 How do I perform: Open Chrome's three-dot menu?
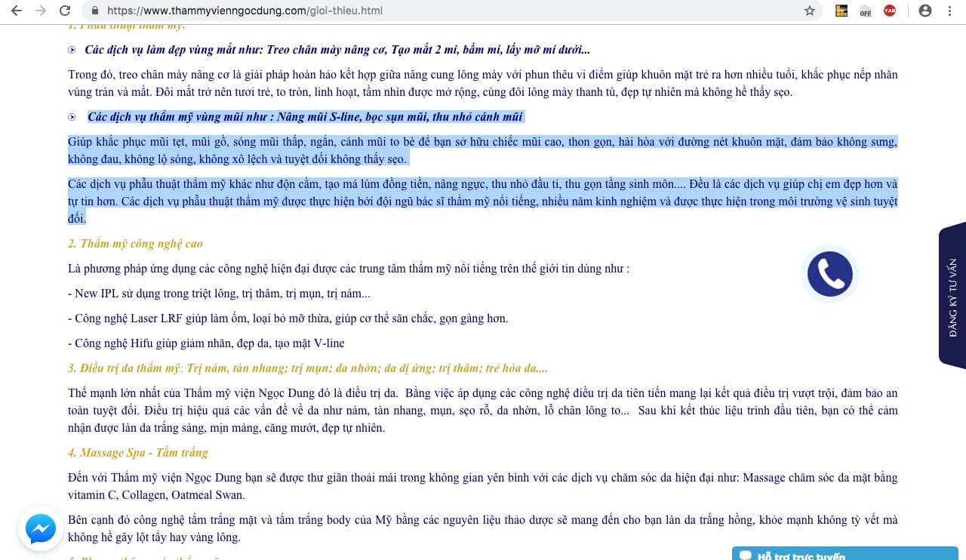950,11
